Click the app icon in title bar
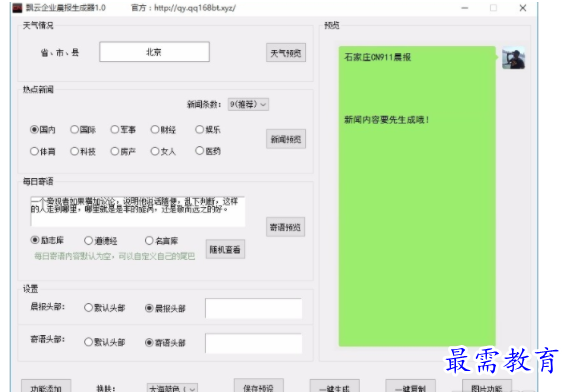 click(x=17, y=8)
